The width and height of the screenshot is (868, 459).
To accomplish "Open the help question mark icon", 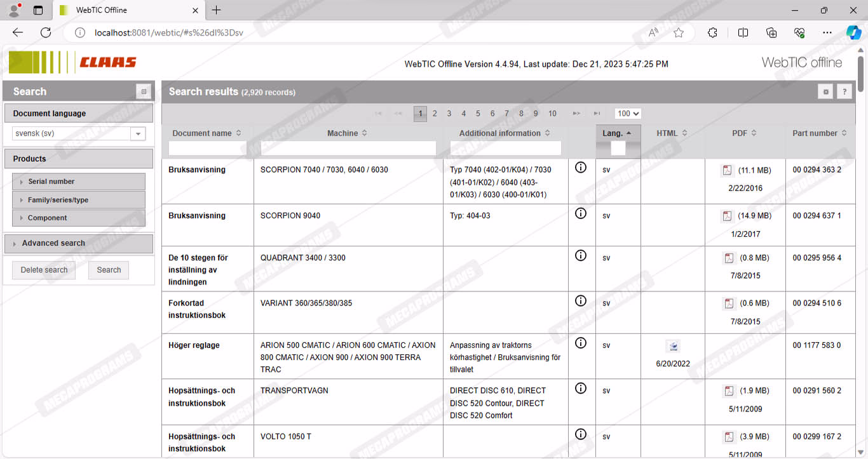I will click(x=844, y=92).
